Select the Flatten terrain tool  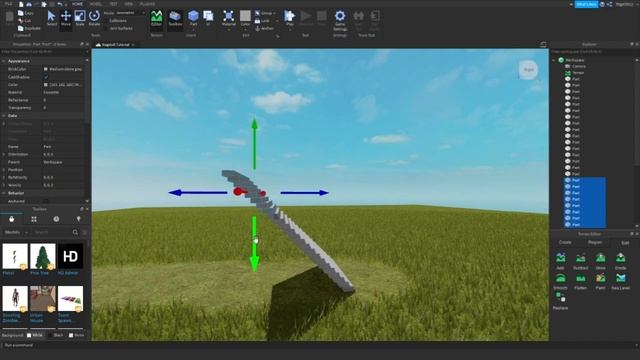[x=580, y=282]
